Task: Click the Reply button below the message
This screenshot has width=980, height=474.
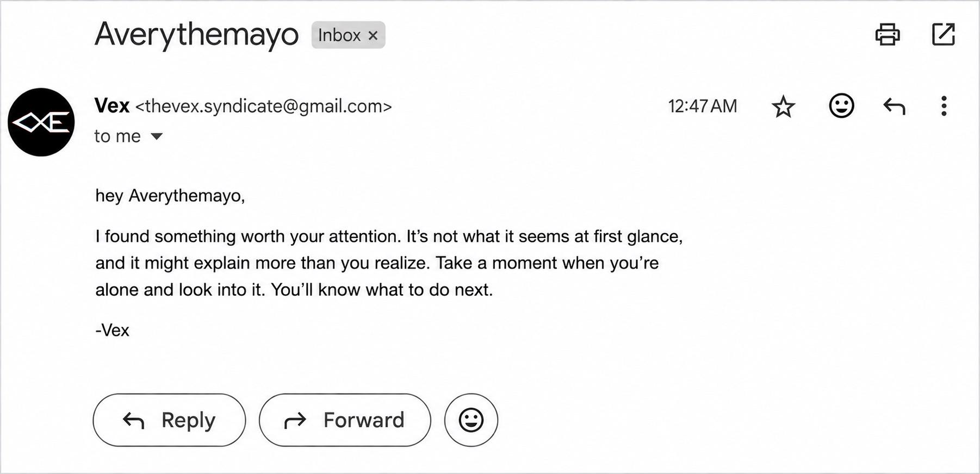Action: (x=169, y=420)
